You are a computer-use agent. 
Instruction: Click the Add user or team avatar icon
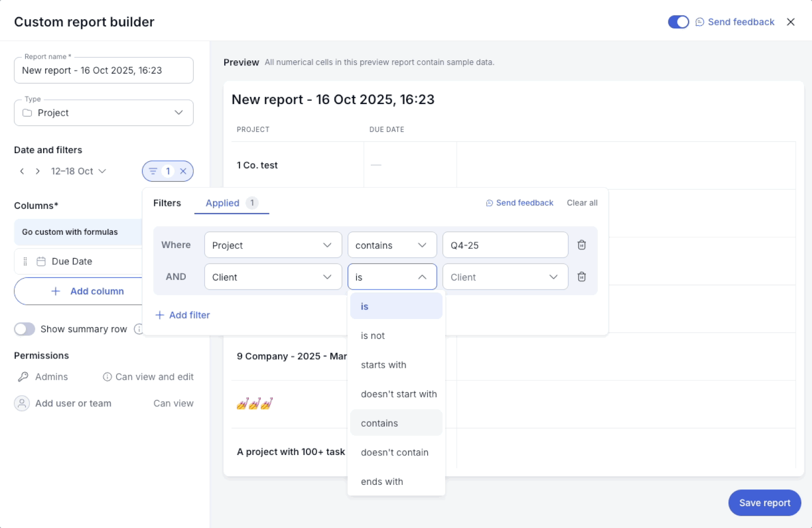[x=22, y=403]
